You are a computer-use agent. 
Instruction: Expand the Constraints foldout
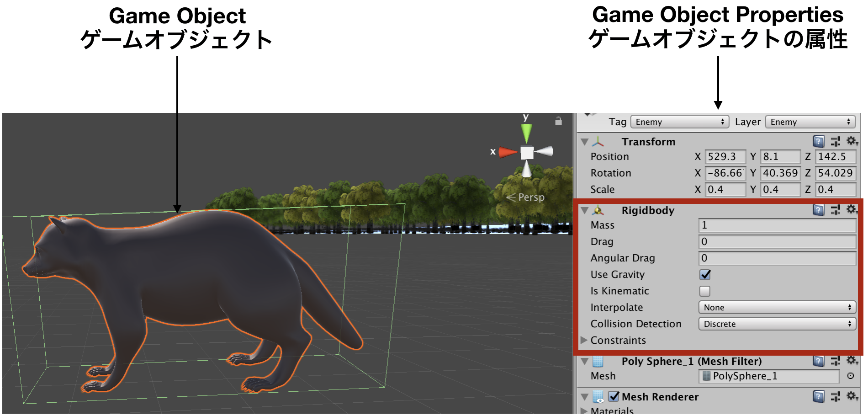tap(584, 340)
